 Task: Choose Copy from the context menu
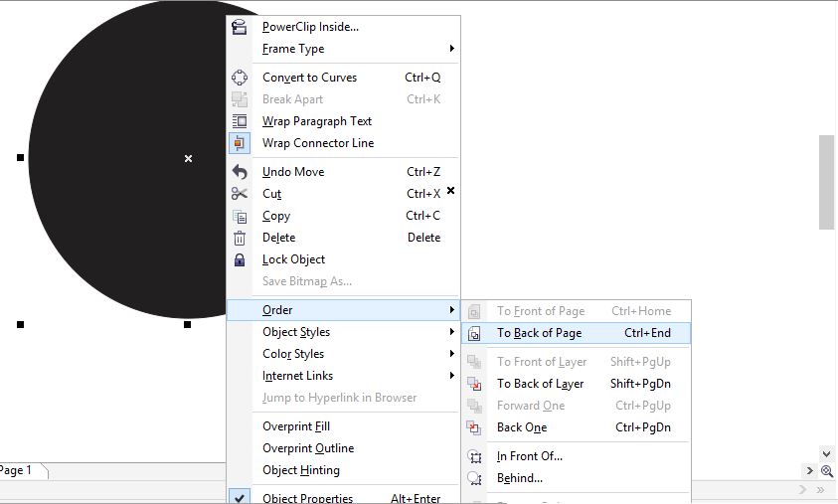pos(343,216)
